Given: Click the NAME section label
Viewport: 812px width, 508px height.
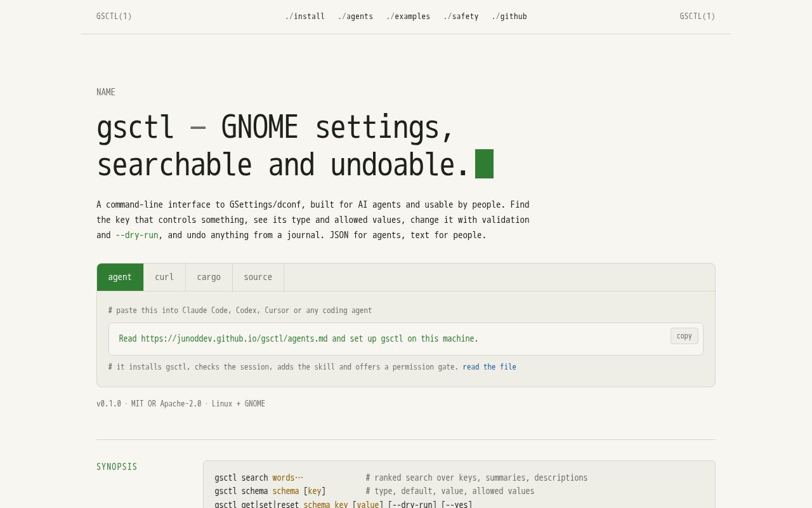Looking at the screenshot, I should click(106, 92).
